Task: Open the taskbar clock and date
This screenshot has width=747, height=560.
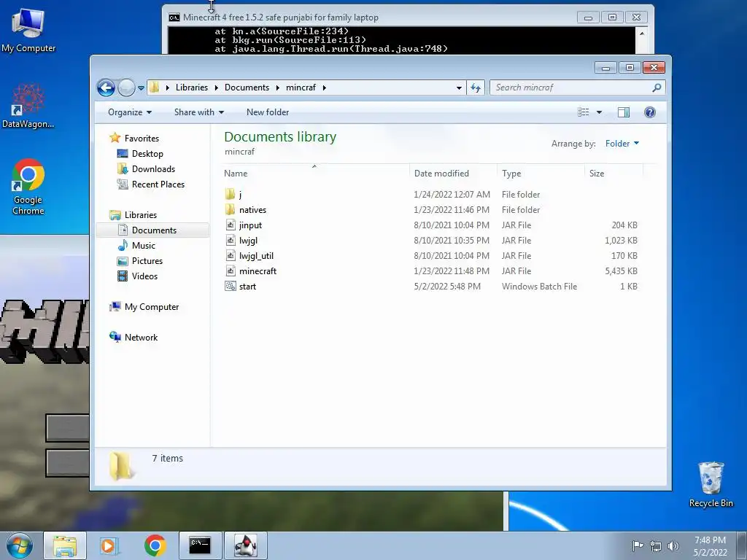Action: (710, 546)
